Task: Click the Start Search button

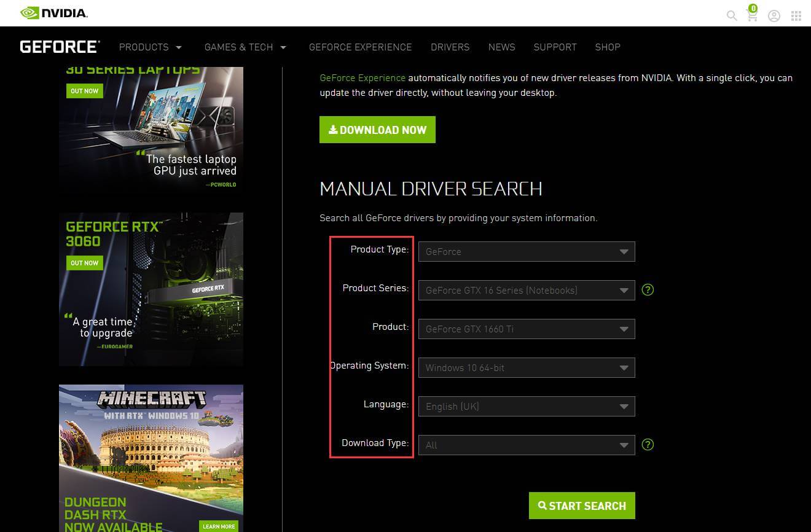Action: [x=582, y=506]
